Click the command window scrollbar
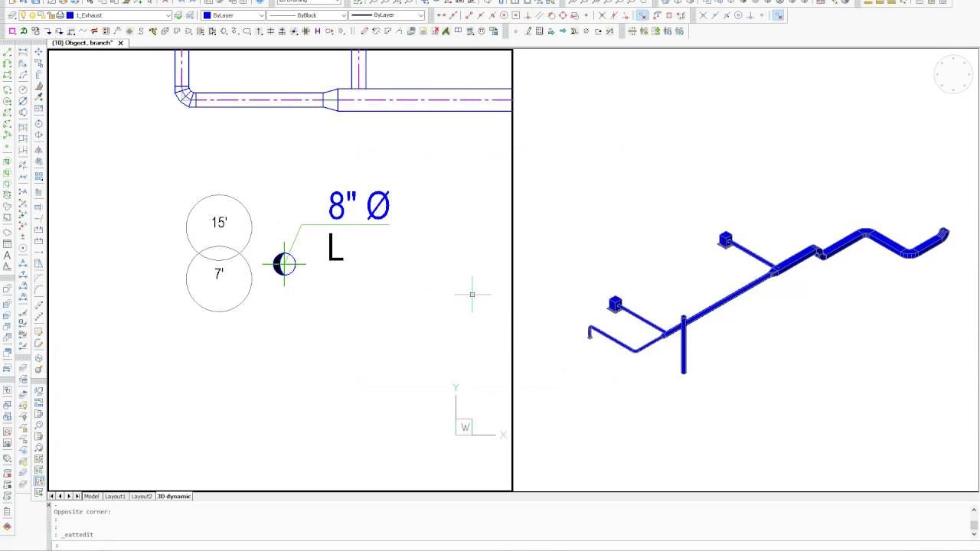 pos(974,520)
